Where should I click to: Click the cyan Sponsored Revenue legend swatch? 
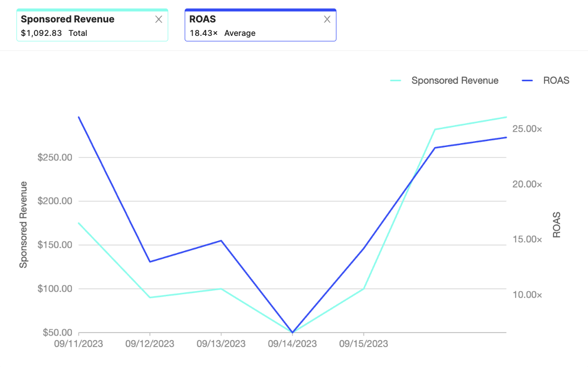coord(396,80)
